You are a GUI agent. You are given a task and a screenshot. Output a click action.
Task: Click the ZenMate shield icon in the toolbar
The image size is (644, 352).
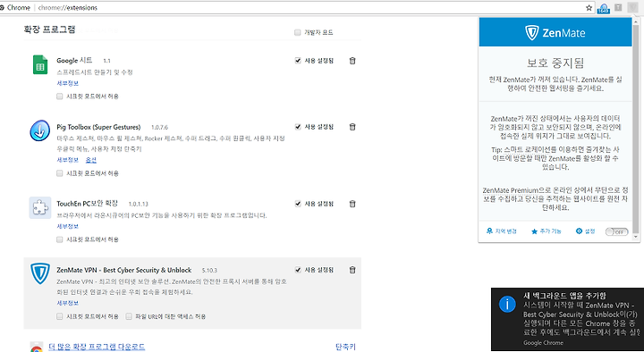[x=633, y=7]
